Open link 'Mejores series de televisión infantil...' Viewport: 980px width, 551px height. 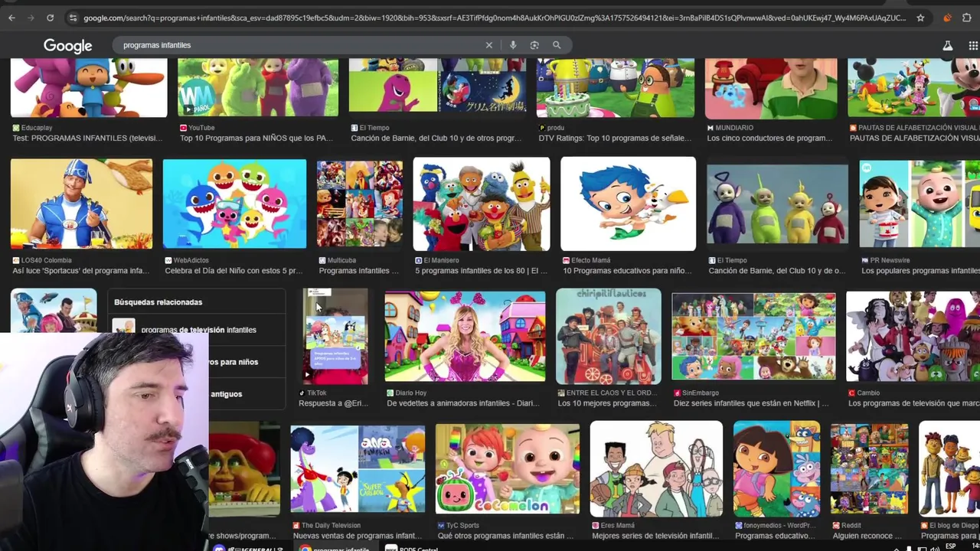655,536
